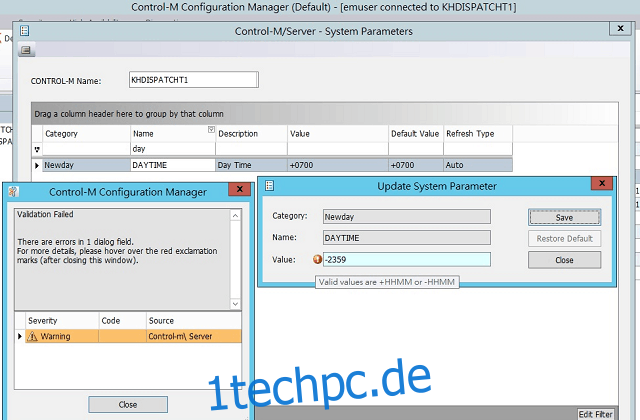Viewport: 640px width, 420px height.
Task: Select the Warning row indicator arrow
Action: click(x=20, y=336)
